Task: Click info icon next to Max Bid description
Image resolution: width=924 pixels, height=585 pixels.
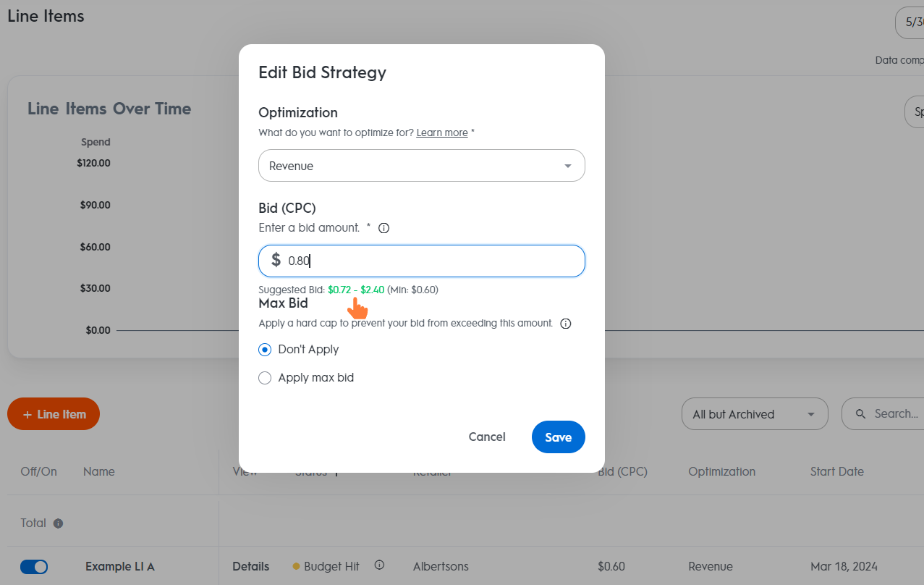Action: point(566,324)
